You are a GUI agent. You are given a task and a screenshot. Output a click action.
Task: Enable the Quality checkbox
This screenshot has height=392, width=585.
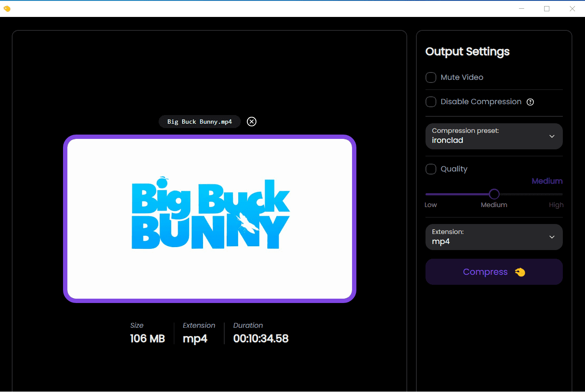point(431,169)
